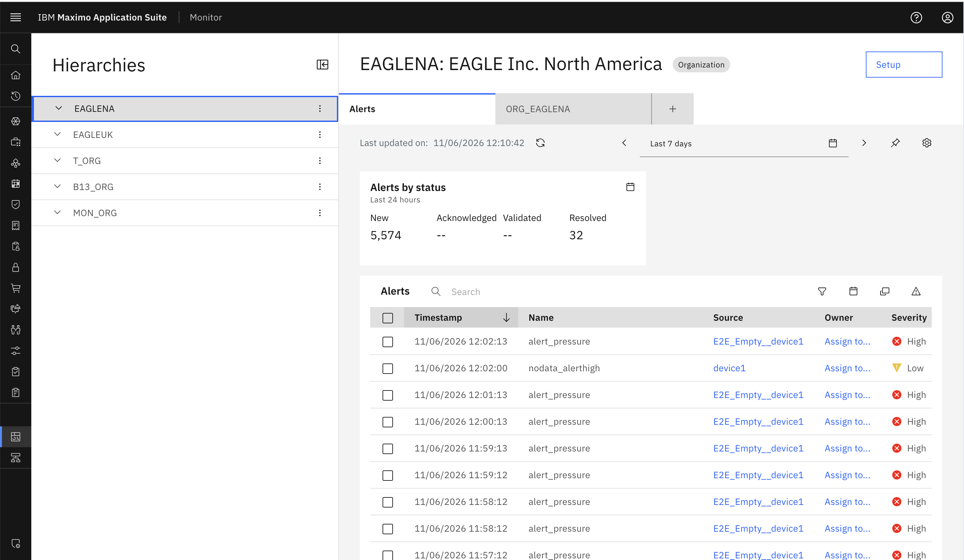Open the shopping cart sidebar icon

pos(16,288)
